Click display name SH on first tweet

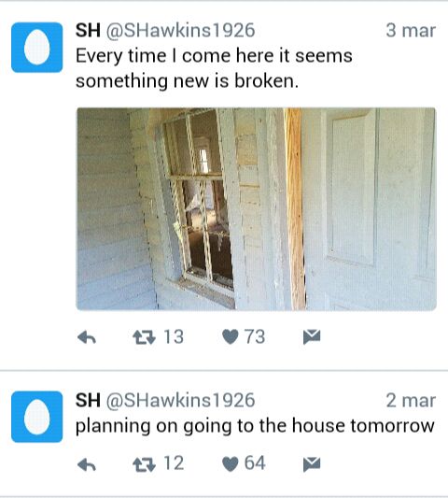point(88,31)
